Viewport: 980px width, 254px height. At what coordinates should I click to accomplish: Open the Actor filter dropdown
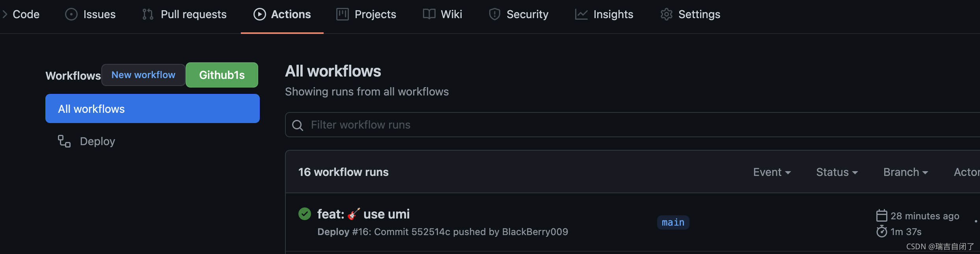coord(967,172)
